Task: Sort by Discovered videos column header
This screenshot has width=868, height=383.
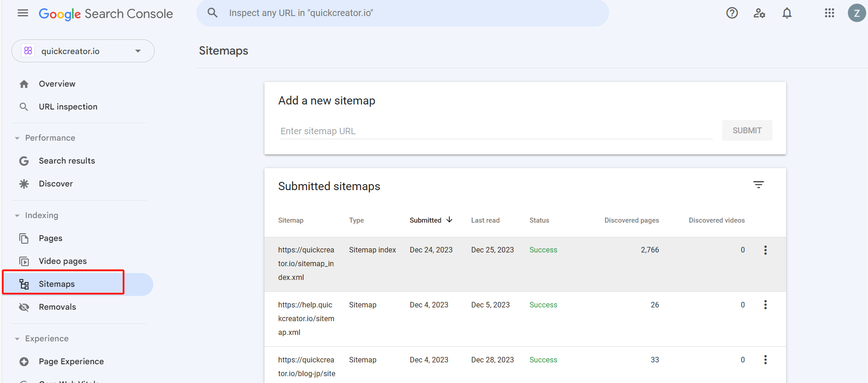Action: [717, 220]
